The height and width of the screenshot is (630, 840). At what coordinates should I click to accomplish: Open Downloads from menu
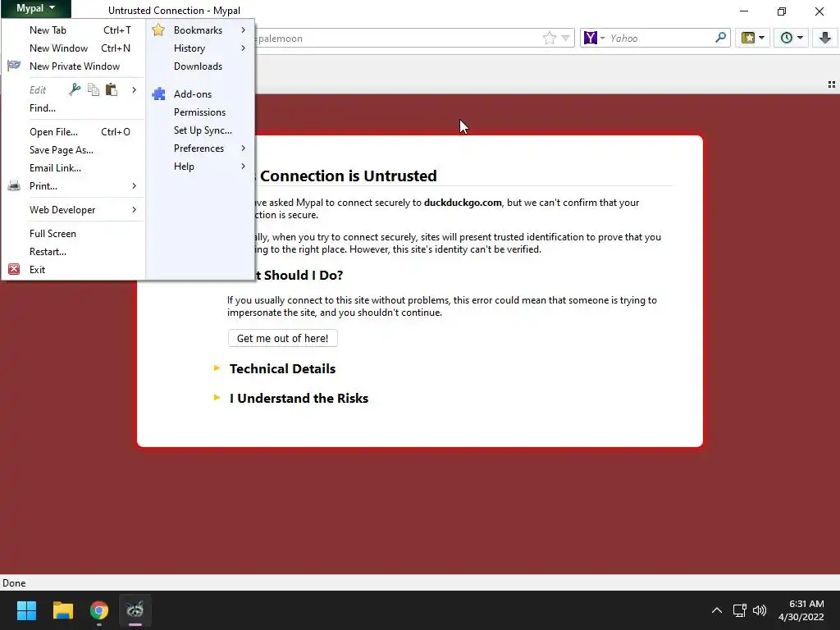(200, 66)
